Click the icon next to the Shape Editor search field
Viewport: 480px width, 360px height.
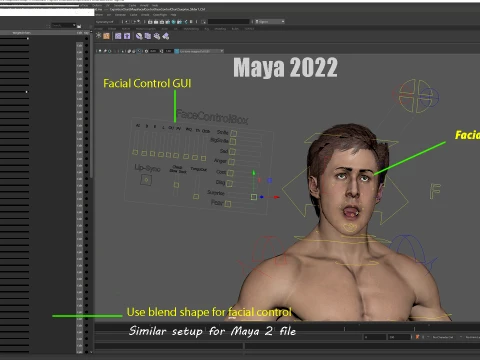(x=79, y=26)
